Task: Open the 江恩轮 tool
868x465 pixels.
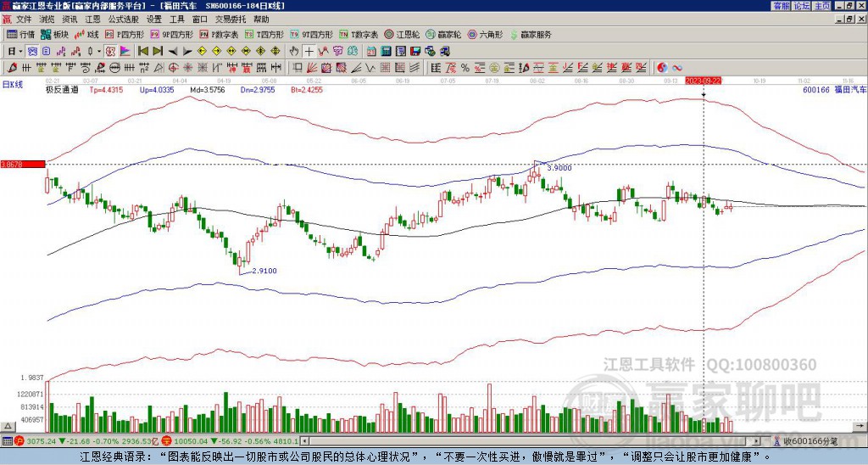Action: (402, 34)
